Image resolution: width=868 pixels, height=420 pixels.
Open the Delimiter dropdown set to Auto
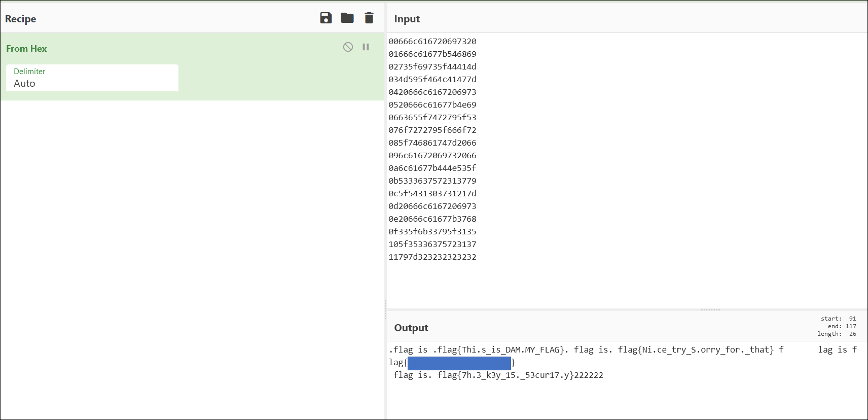point(92,78)
